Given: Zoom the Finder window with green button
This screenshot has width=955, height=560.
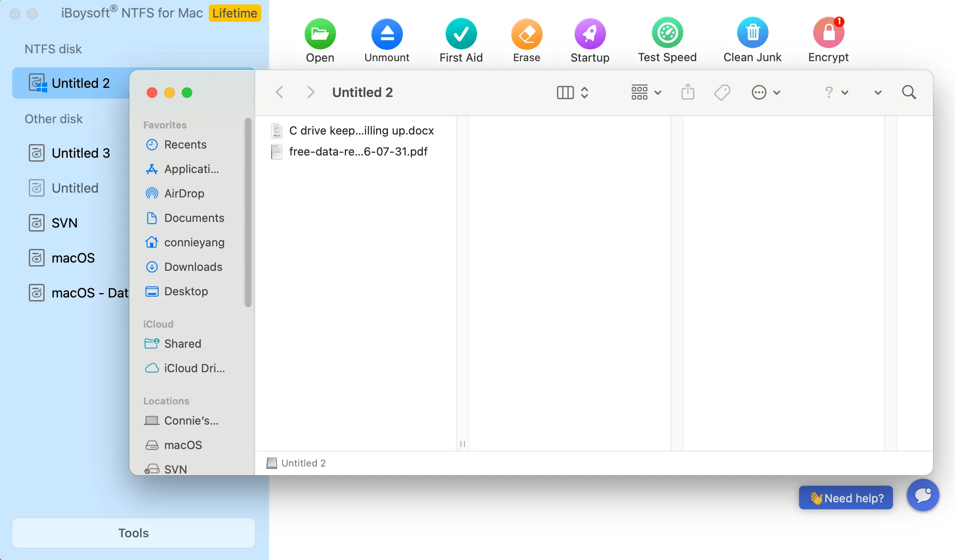Looking at the screenshot, I should click(x=187, y=93).
